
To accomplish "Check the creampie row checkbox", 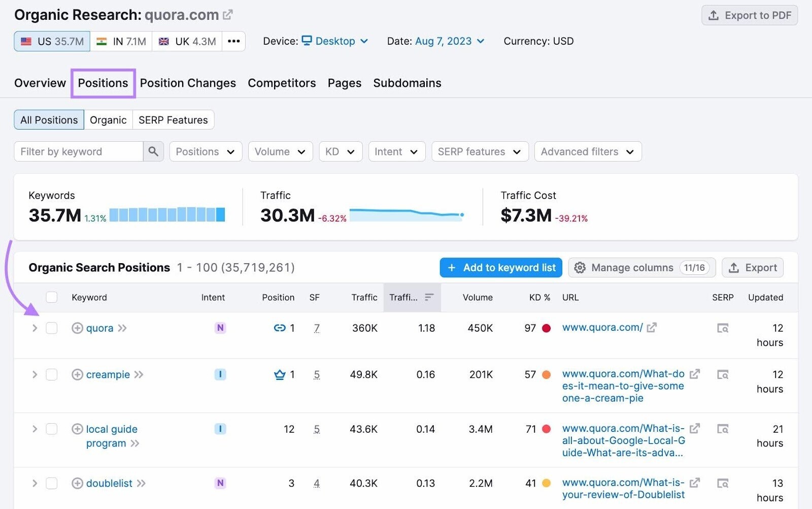I will tap(52, 374).
